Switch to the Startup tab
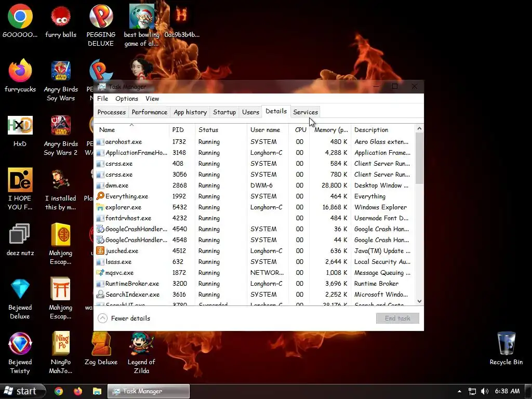 pos(224,112)
